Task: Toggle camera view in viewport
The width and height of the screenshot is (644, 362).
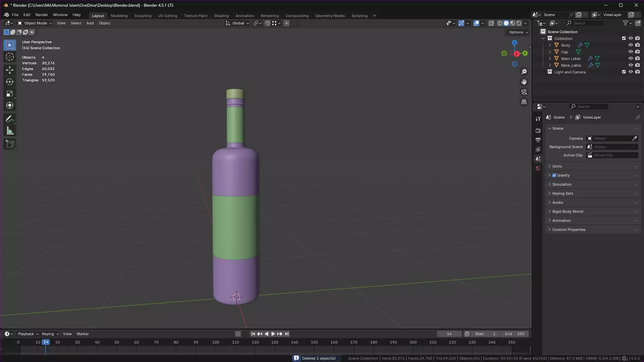Action: pos(524,92)
